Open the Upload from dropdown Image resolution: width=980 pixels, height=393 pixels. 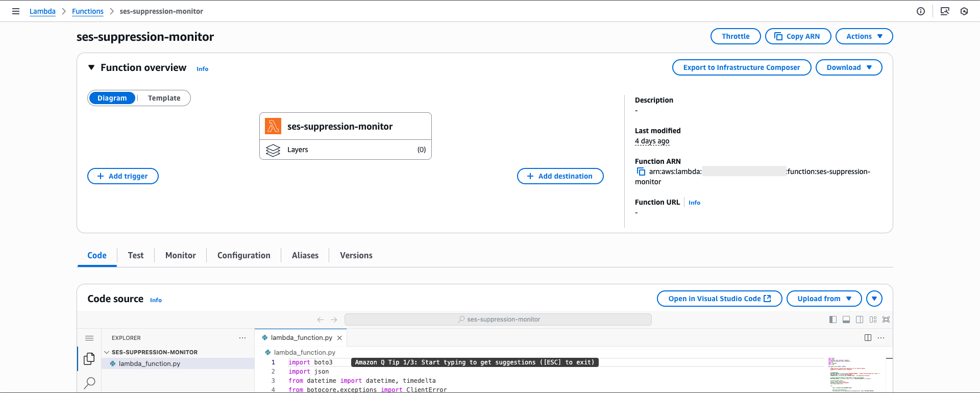pyautogui.click(x=824, y=299)
